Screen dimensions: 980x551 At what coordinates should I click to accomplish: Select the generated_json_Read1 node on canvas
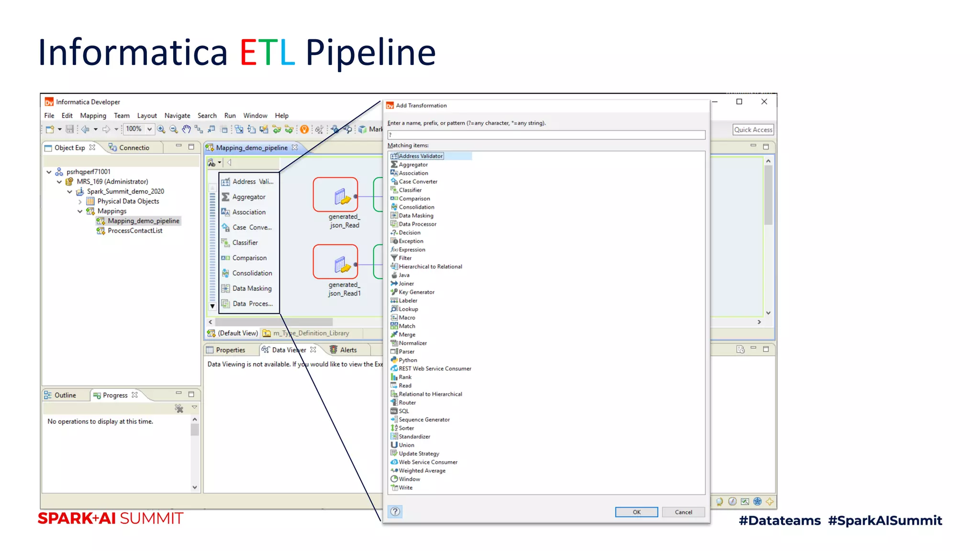(x=336, y=262)
